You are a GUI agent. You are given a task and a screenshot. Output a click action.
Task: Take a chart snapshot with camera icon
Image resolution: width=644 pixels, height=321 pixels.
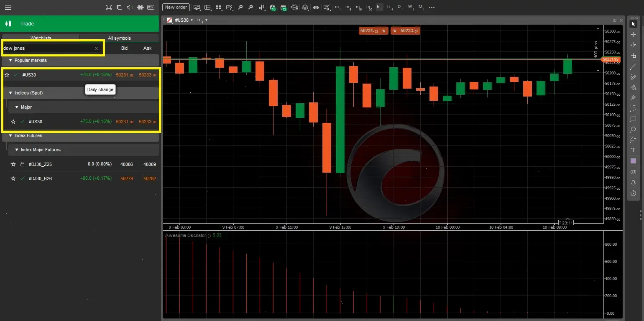pos(633,171)
